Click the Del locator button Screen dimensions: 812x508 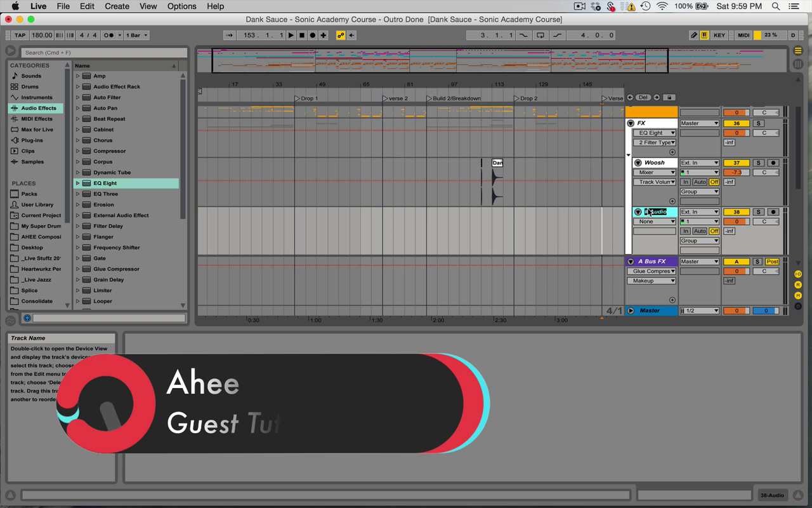pyautogui.click(x=643, y=98)
